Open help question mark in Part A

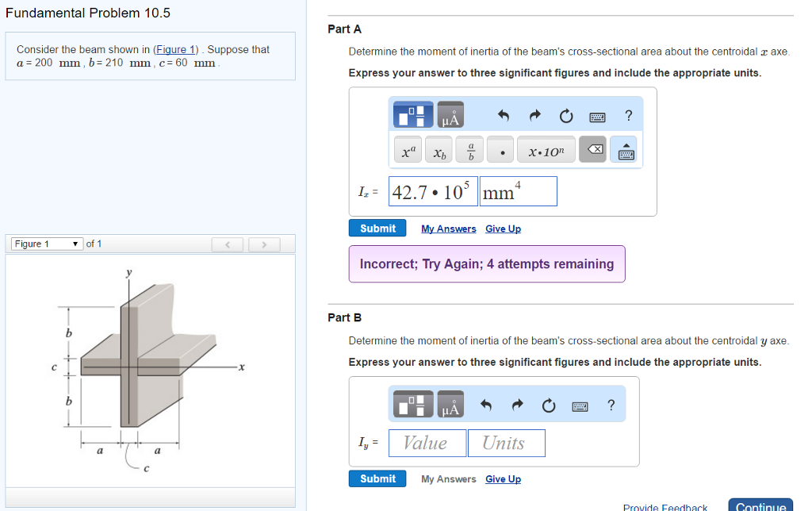click(x=629, y=115)
